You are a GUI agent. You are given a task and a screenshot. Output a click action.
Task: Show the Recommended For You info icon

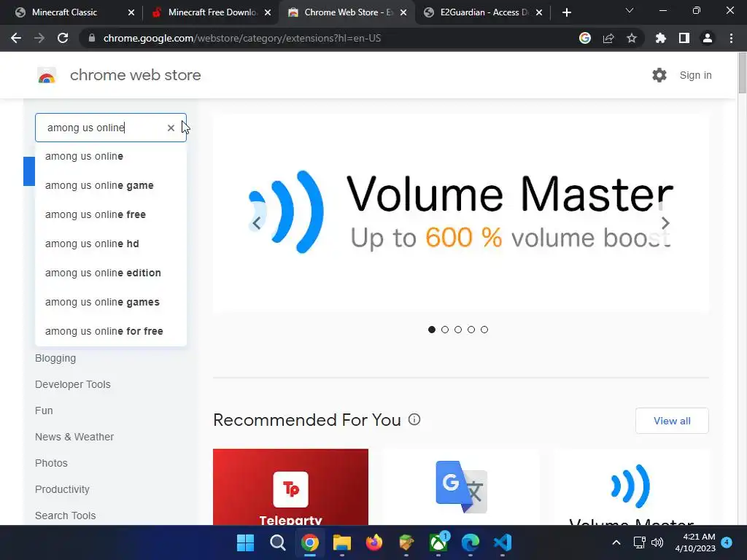coord(414,419)
